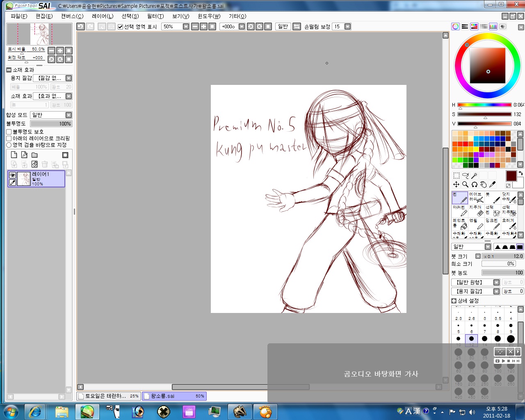525x420 pixels.
Task: Swap foreground and background colors
Action: pyautogui.click(x=520, y=173)
